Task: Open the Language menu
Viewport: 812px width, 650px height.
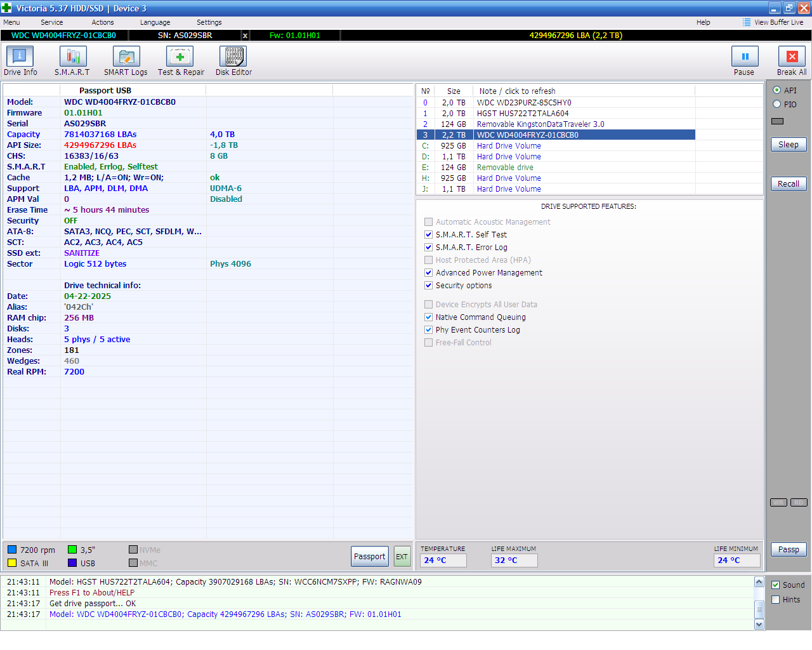Action: point(155,22)
